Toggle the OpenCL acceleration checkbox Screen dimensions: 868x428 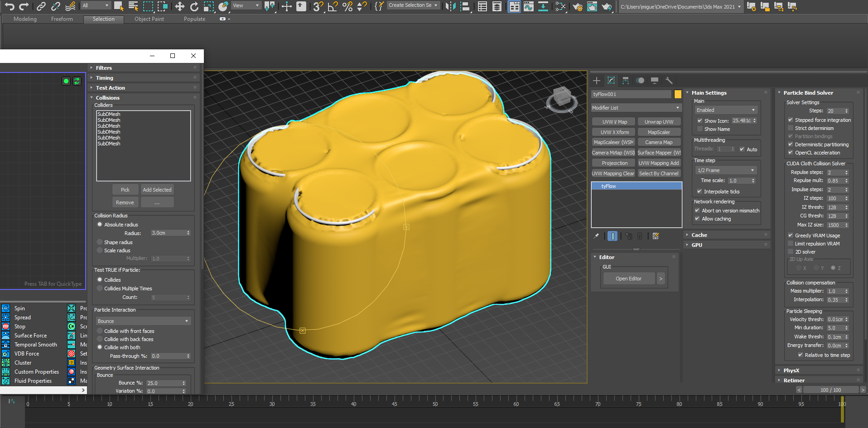[x=791, y=153]
